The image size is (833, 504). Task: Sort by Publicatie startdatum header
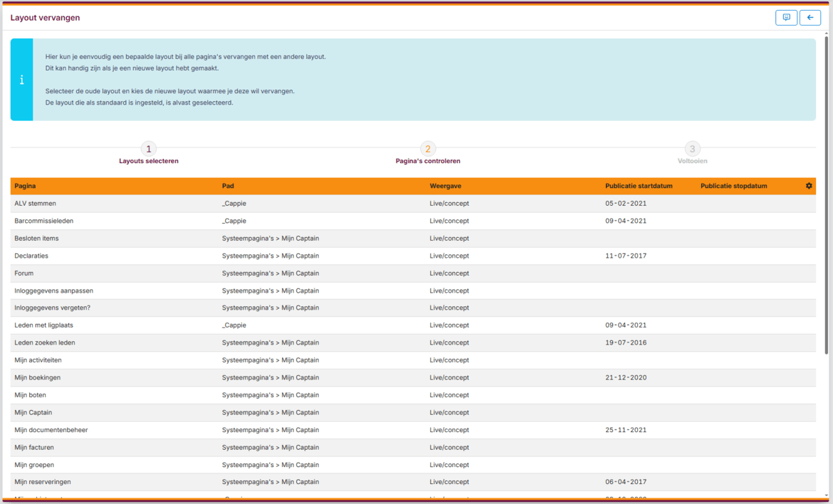click(x=639, y=187)
